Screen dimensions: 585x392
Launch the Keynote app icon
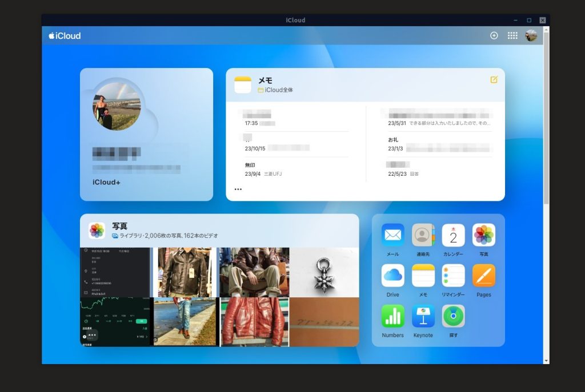(423, 316)
